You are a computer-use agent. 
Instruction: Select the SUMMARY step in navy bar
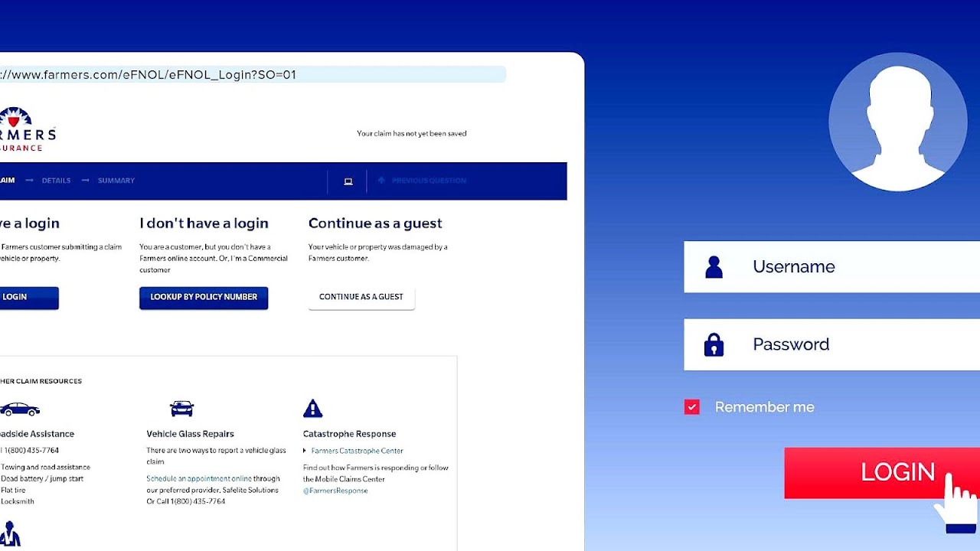tap(116, 181)
